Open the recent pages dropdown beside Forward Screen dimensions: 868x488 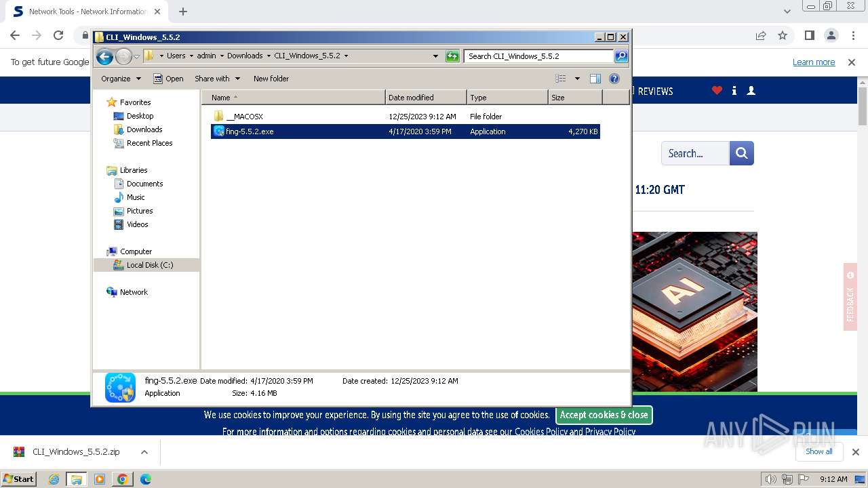(136, 56)
